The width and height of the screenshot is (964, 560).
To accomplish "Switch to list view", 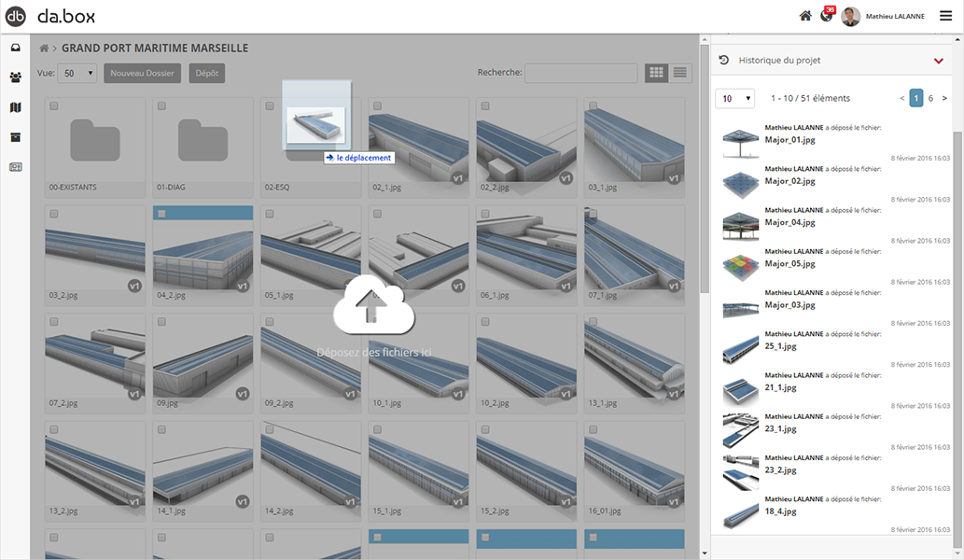I will tap(680, 73).
